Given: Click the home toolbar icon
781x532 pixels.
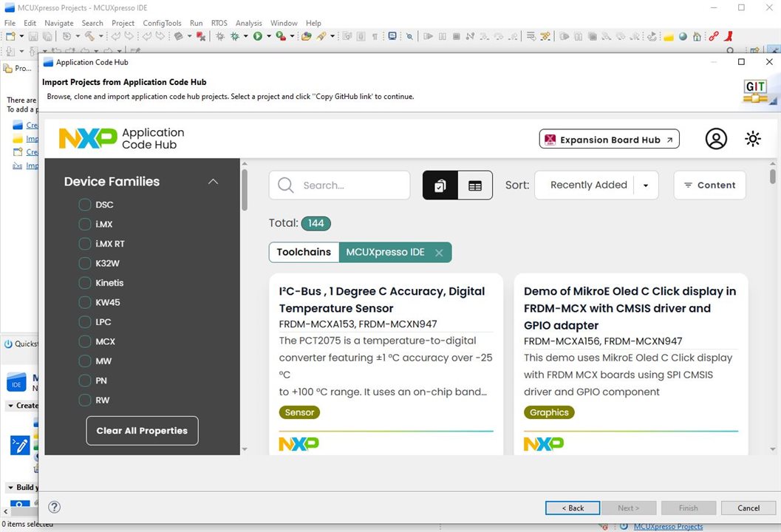Looking at the screenshot, I should click(x=697, y=36).
